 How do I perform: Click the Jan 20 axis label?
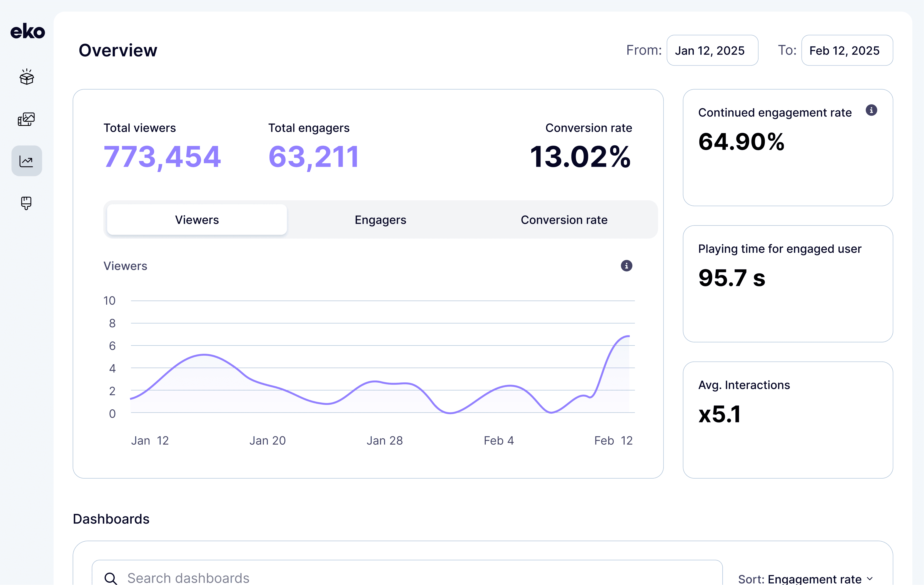[x=267, y=440]
